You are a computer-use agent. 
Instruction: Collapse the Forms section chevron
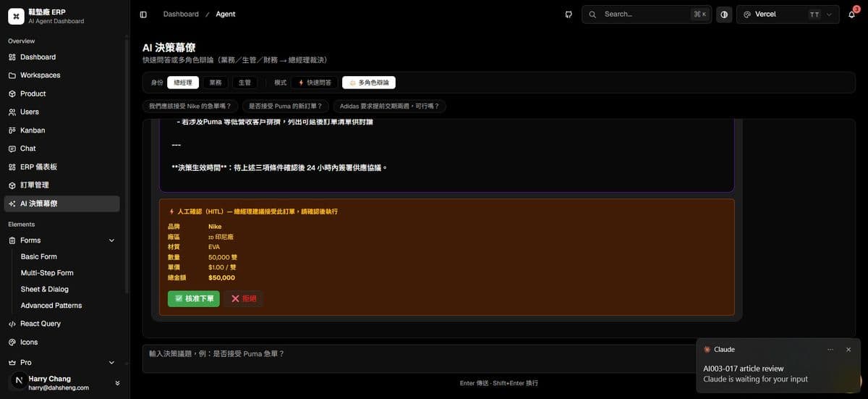click(x=111, y=240)
